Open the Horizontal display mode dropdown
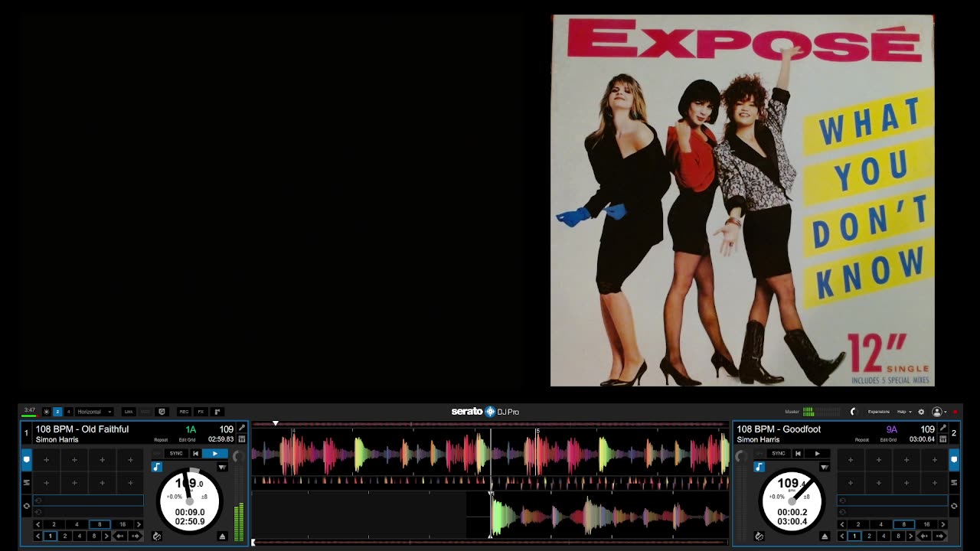The image size is (980, 551). [94, 412]
